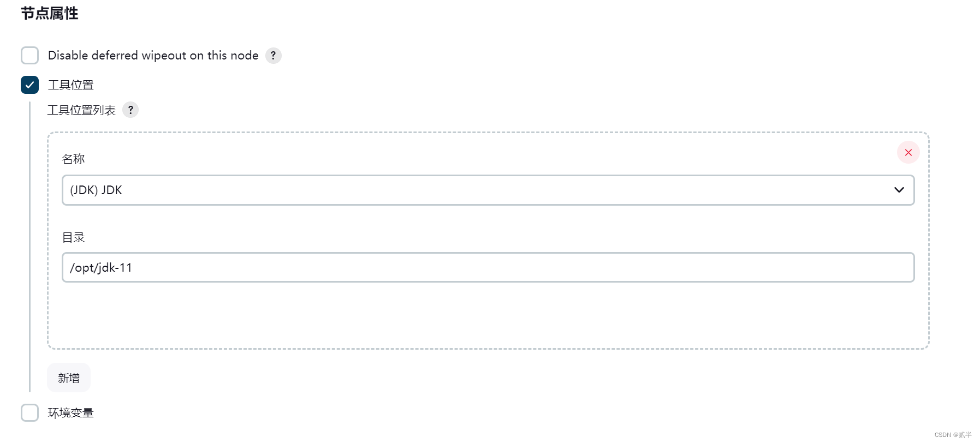Tick the 环境变量 checkbox
Image resolution: width=980 pixels, height=443 pixels.
(29, 413)
